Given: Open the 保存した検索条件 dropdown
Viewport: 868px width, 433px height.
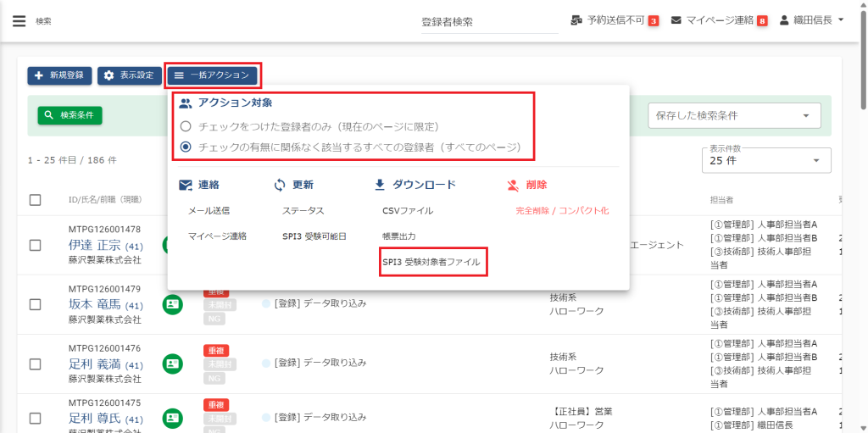Looking at the screenshot, I should pos(734,115).
